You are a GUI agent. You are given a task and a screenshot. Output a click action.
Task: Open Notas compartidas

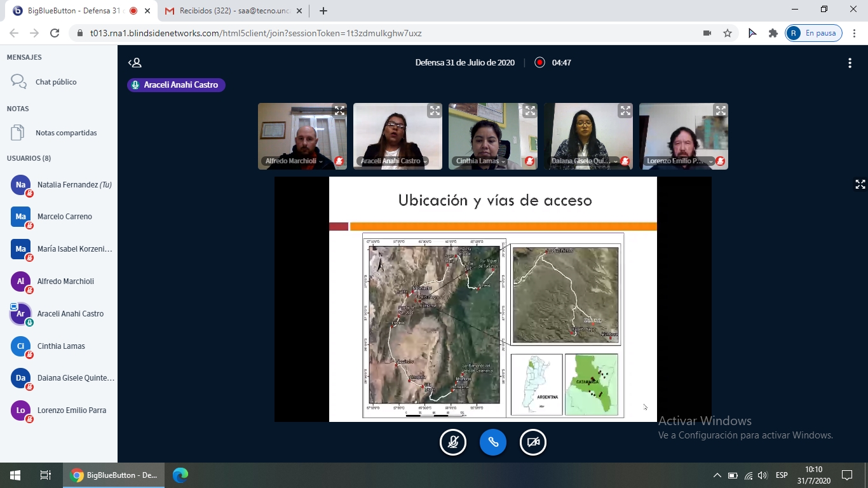point(66,133)
